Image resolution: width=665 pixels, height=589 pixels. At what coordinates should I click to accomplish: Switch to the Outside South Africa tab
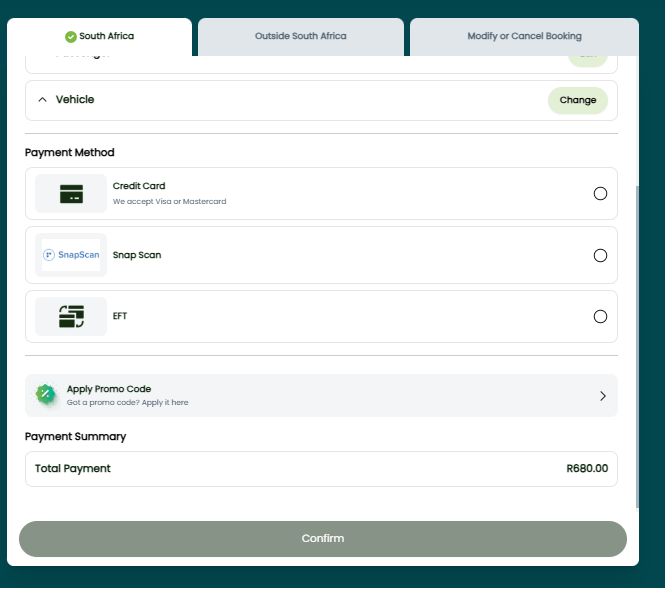[x=300, y=37]
